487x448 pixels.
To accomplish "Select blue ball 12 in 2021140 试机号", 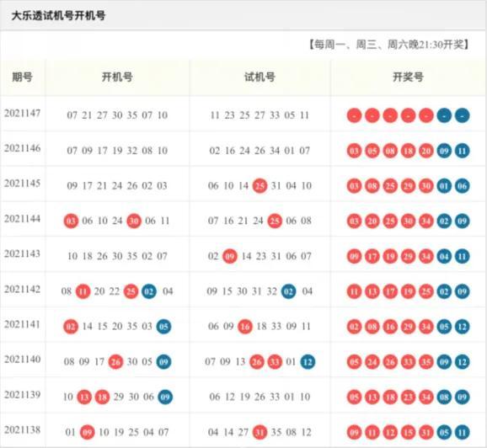I will pos(308,362).
